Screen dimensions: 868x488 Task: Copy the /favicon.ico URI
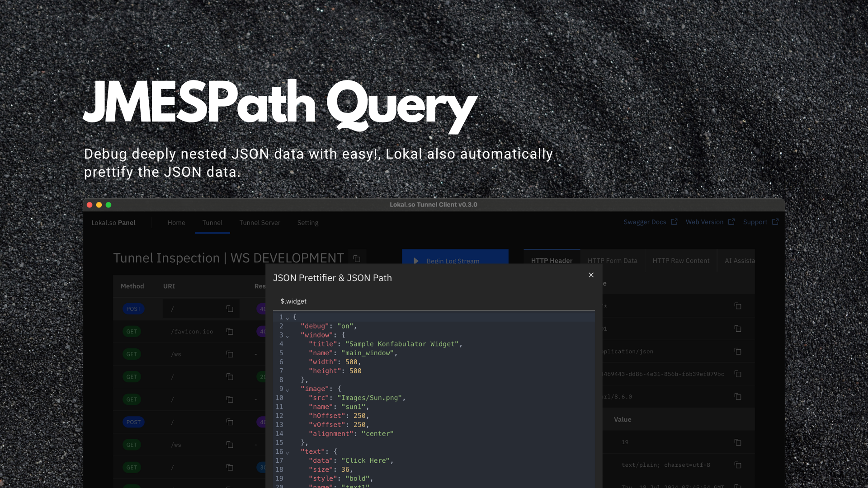(x=230, y=332)
